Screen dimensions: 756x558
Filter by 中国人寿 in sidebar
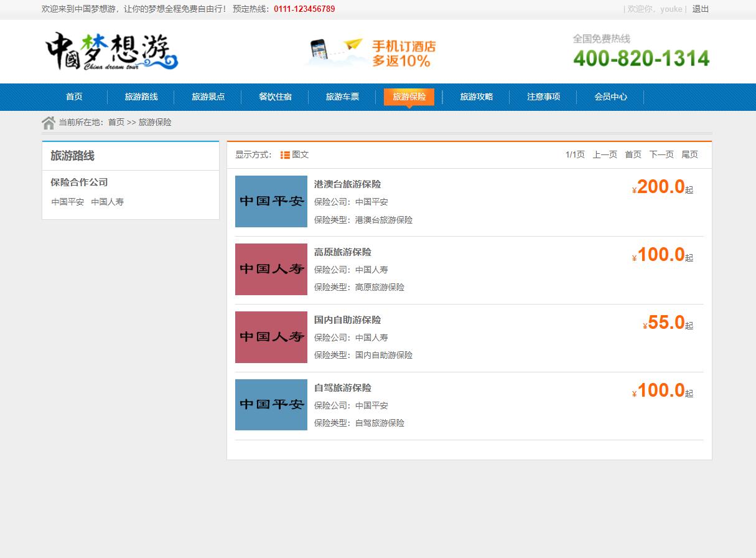click(x=107, y=202)
